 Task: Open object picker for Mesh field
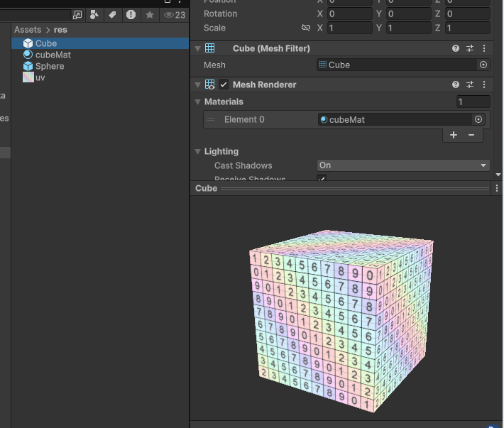coord(483,65)
